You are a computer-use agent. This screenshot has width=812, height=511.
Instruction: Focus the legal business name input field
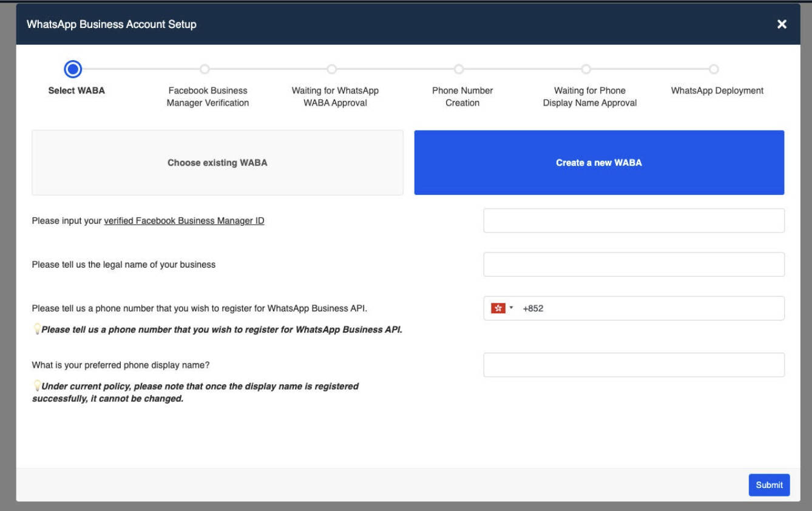click(634, 265)
